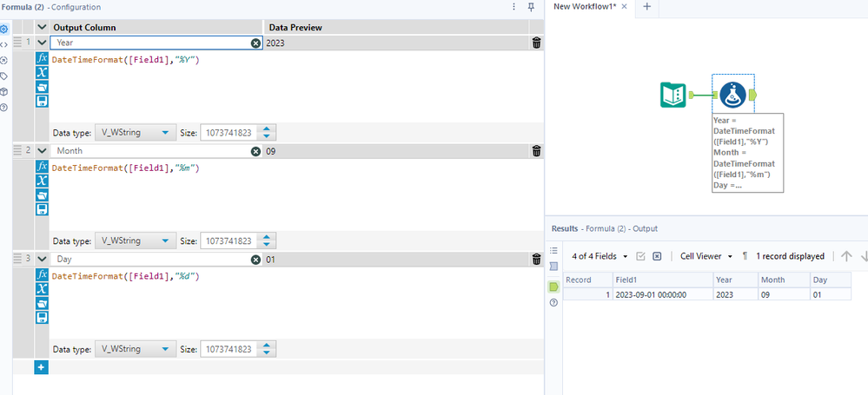Screen dimensions: 868x395
Task: Save the Month expression with disk icon
Action: [42, 209]
